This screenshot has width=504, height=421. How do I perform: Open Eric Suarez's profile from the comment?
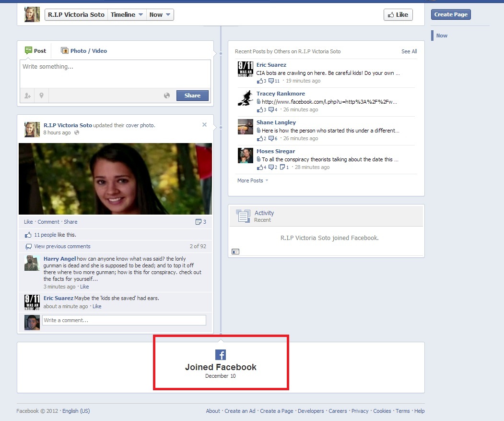[59, 298]
